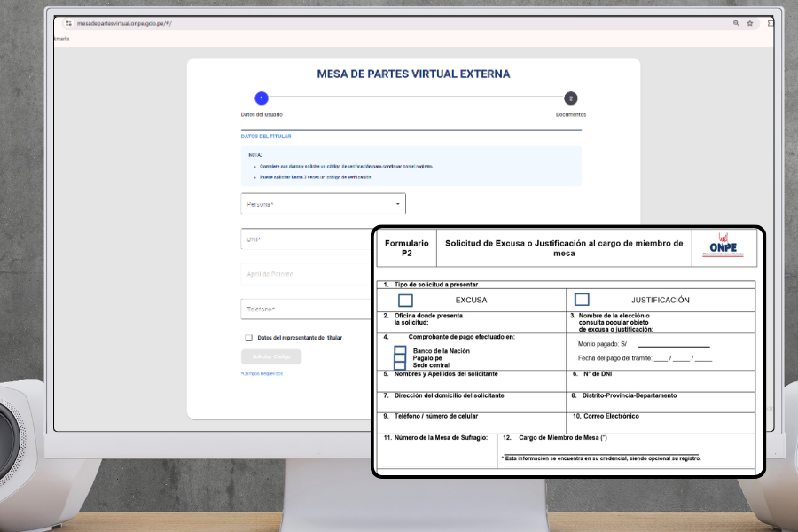
Task: Click the extensions icon at browser's right edge
Action: coord(771,23)
